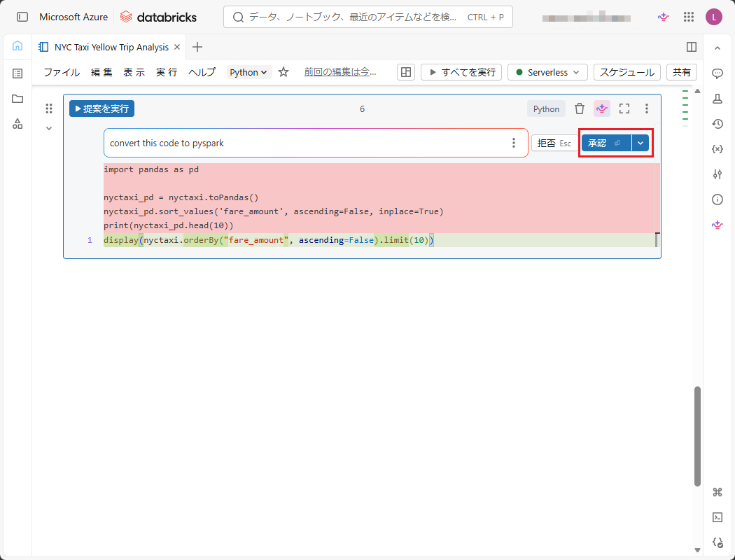Open the table of contents sidebar icon
The width and height of the screenshot is (735, 560).
17,73
